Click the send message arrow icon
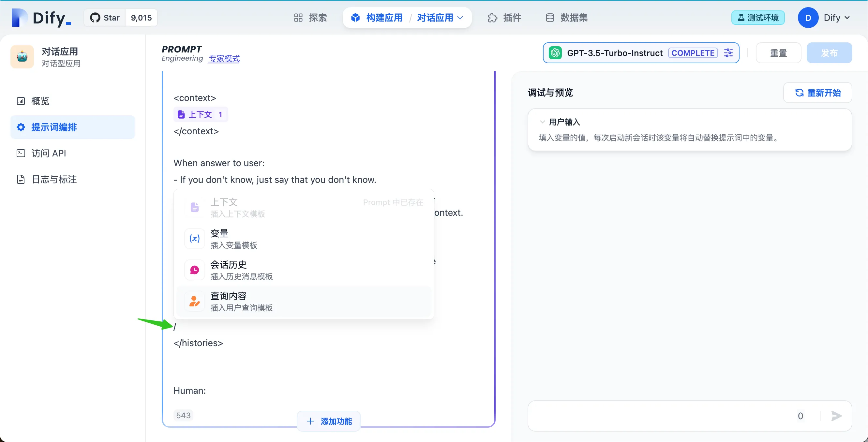The width and height of the screenshot is (868, 442). point(836,416)
